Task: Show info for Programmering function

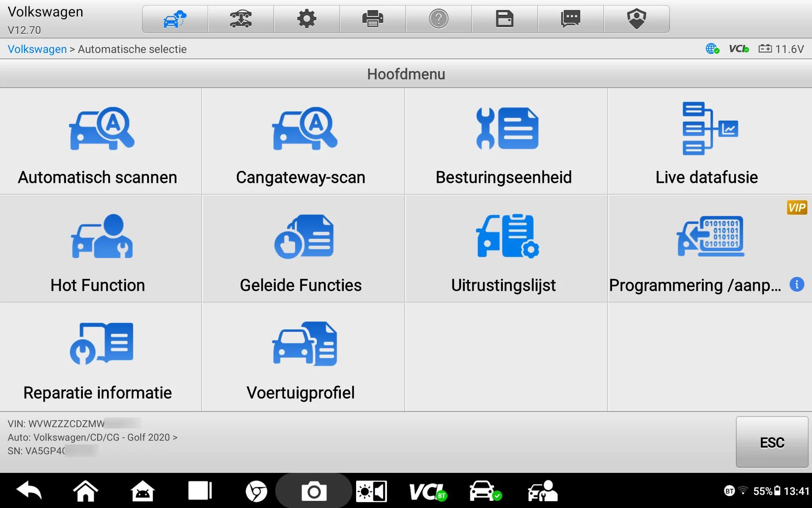Action: 797,284
